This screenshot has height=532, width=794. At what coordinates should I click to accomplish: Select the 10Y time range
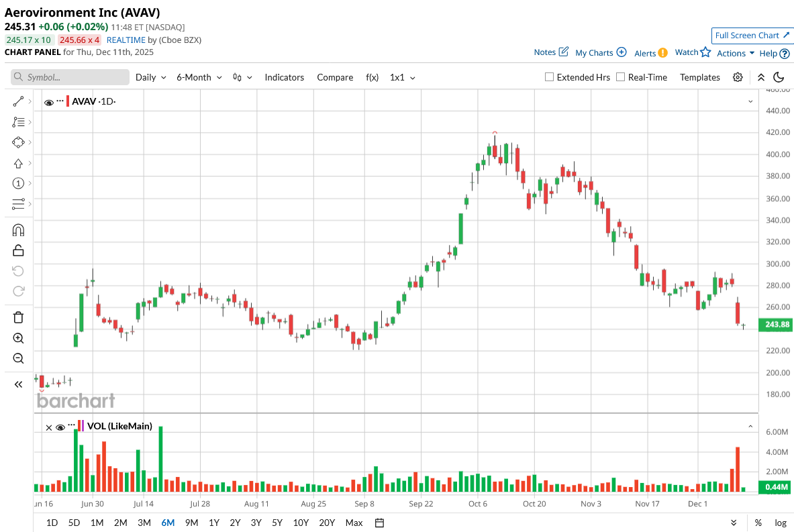[x=301, y=523]
